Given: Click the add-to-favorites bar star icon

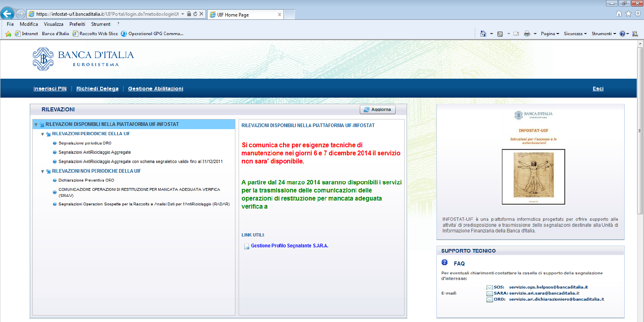Looking at the screenshot, I should click(x=8, y=34).
